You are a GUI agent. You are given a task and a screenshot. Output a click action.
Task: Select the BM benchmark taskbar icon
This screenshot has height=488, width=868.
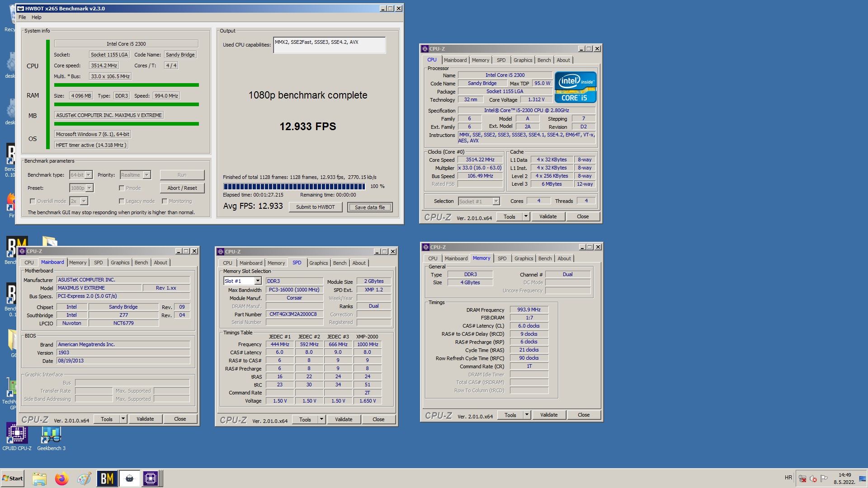point(107,479)
